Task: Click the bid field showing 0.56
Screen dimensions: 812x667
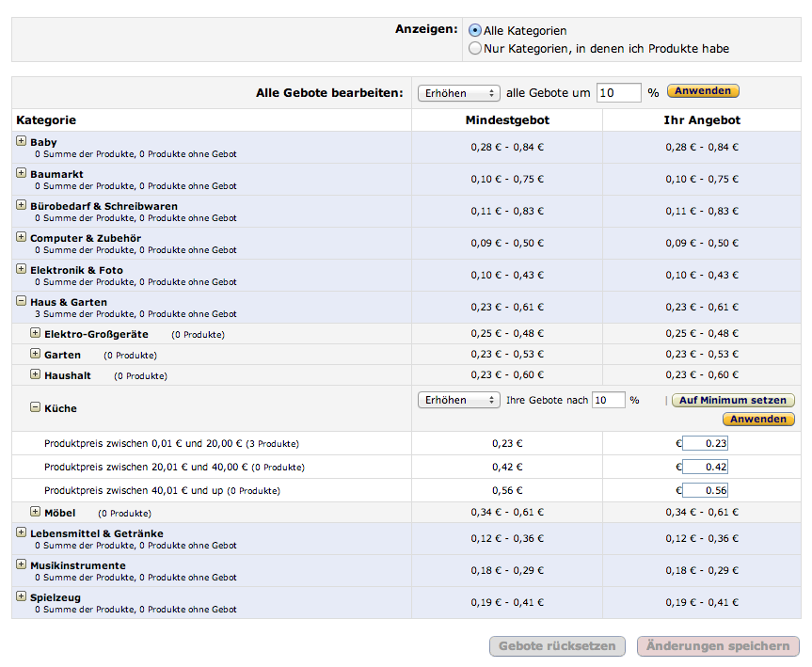Action: coord(705,490)
